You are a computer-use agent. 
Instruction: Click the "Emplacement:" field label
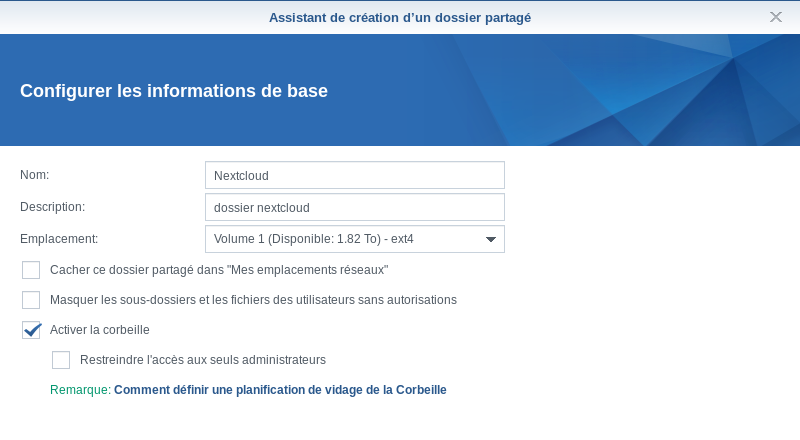click(59, 239)
